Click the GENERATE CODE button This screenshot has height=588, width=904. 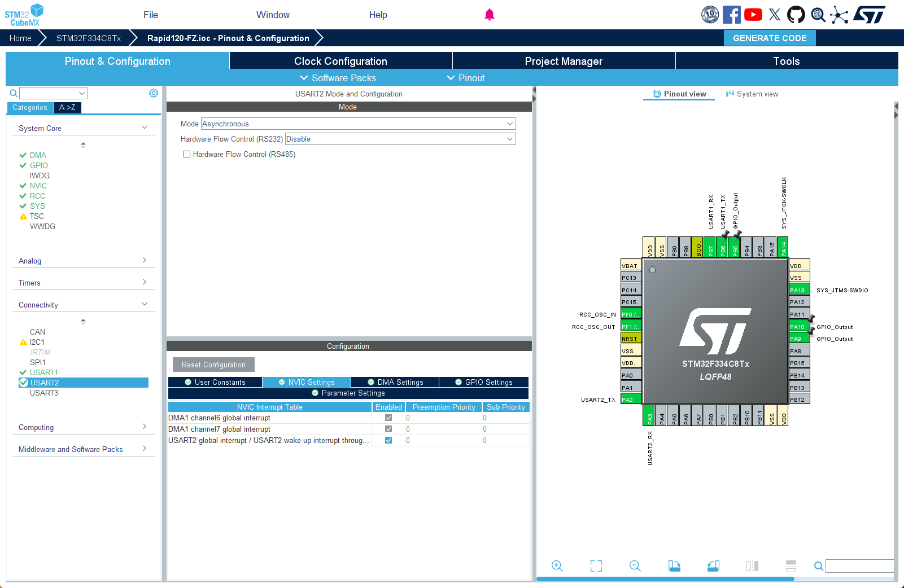pyautogui.click(x=770, y=38)
